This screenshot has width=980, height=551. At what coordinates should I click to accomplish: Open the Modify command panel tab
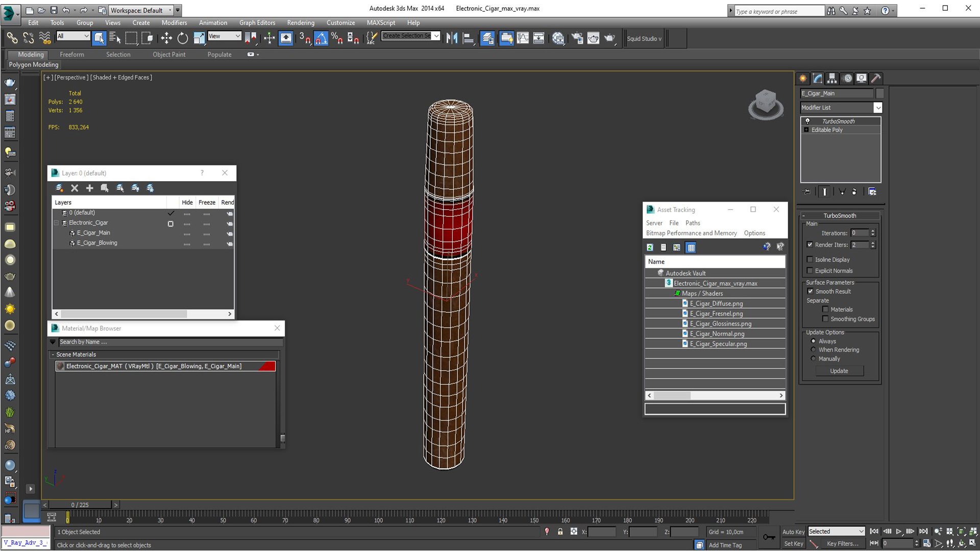coord(818,78)
